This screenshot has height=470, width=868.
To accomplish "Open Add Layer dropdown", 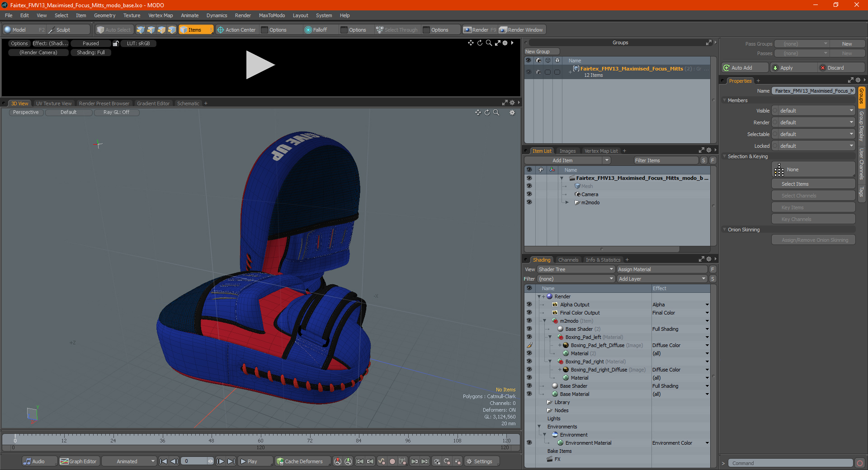I will point(662,279).
